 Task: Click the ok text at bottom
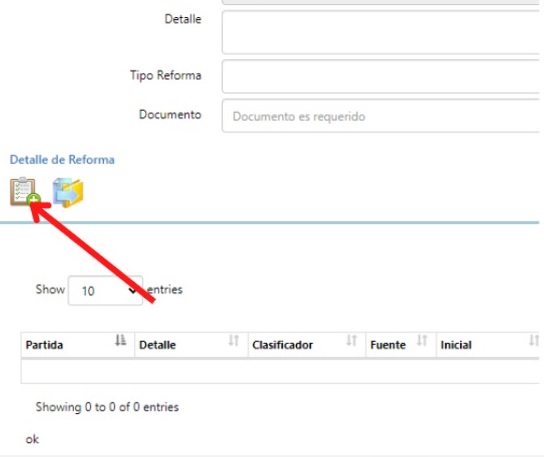tap(32, 439)
